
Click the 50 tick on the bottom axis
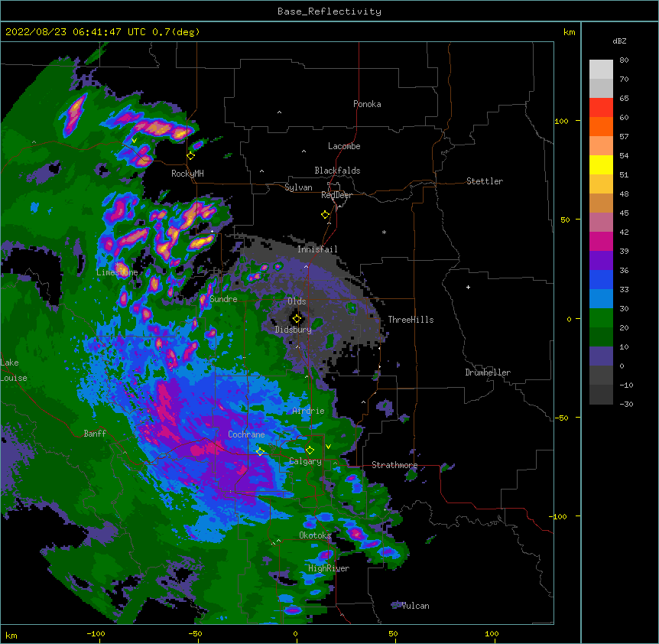[393, 633]
